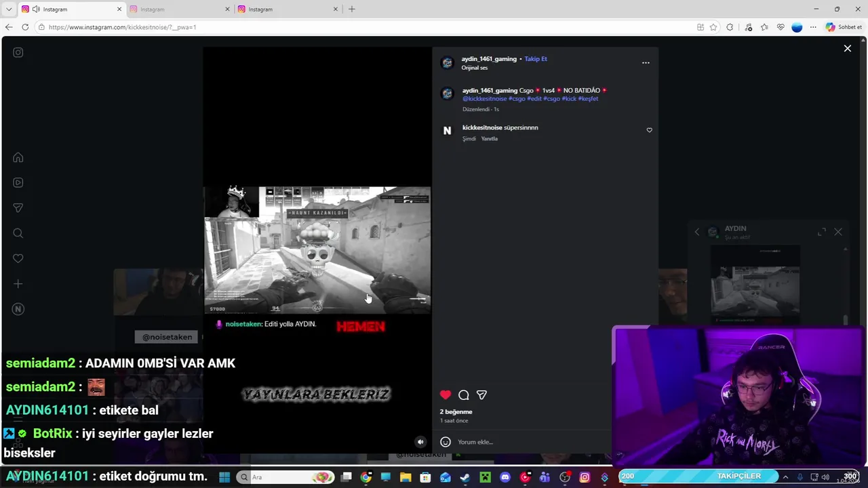Open the browser Extensions puzzle icon
868x488 pixels.
tap(730, 27)
